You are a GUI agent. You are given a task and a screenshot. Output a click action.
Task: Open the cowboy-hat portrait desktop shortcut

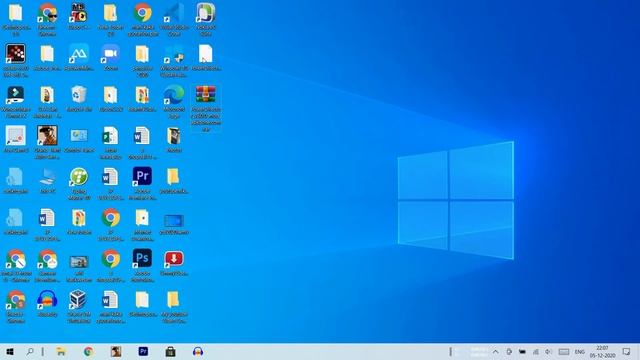coord(47,142)
